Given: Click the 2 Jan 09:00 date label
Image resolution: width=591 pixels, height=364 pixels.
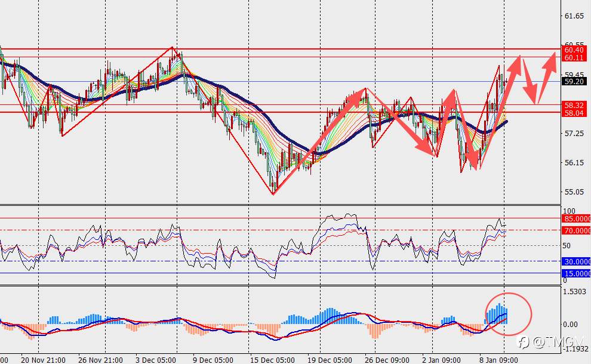Looking at the screenshot, I should point(442,360).
